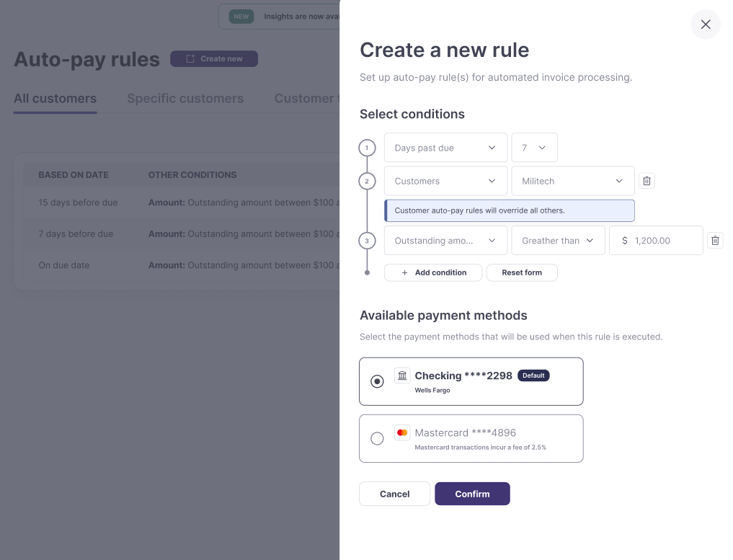Click the Reset form button
The width and height of the screenshot is (733, 560).
pos(522,272)
